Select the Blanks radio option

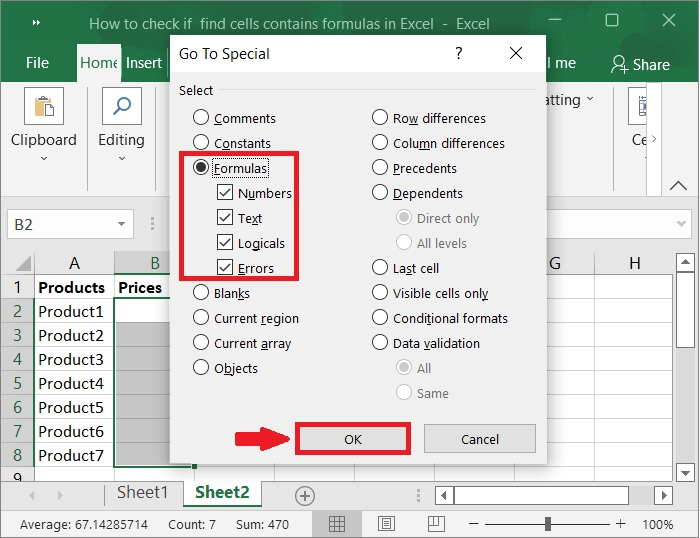(x=201, y=293)
